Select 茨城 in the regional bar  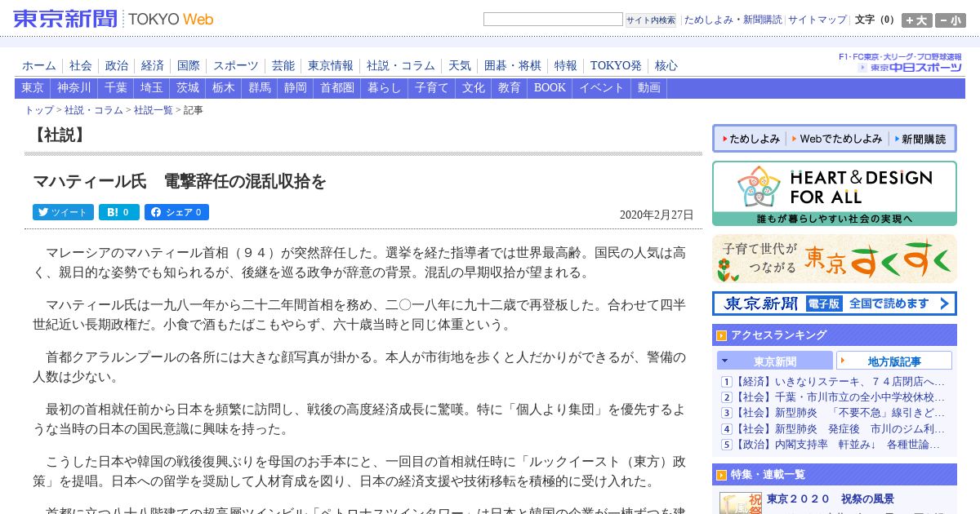click(x=188, y=88)
